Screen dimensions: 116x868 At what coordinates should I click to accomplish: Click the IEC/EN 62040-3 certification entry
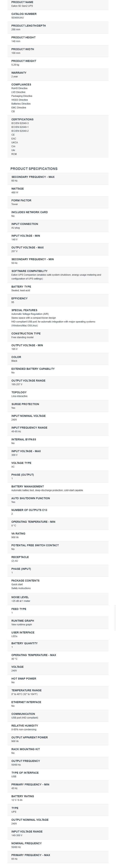coord(20,123)
